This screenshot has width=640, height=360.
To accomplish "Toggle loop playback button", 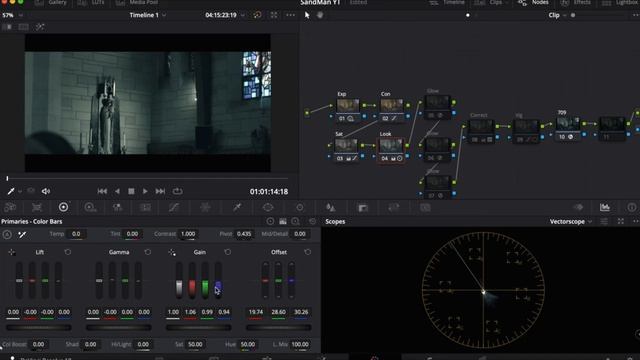I will click(177, 191).
